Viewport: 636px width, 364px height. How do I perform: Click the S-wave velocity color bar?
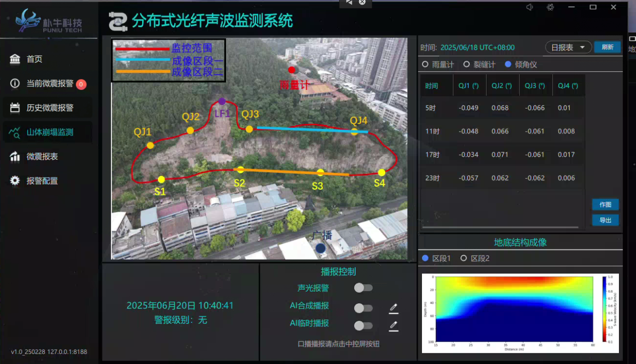[605, 309]
